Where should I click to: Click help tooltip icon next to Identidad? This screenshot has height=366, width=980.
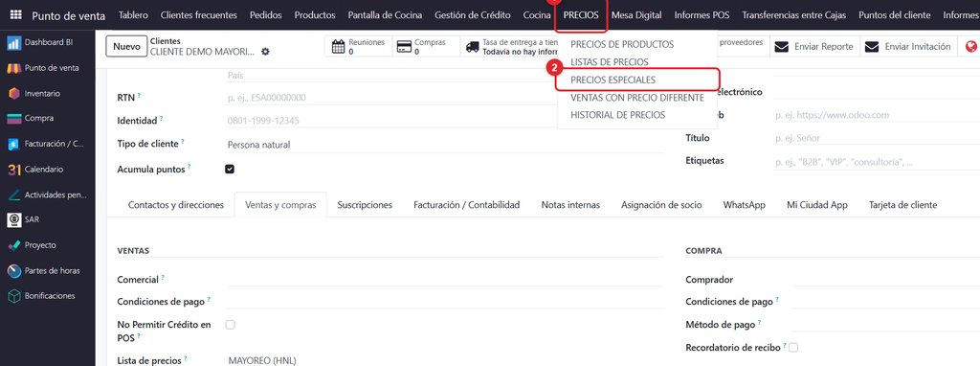tap(161, 118)
